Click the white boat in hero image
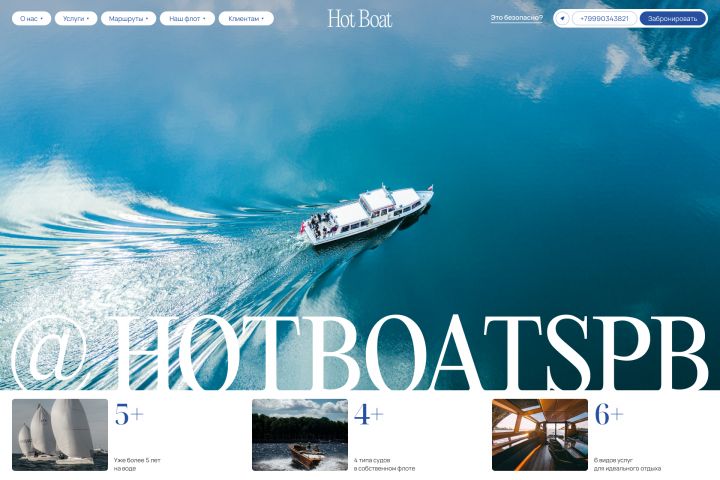Viewport: 720px width, 480px height. (366, 215)
